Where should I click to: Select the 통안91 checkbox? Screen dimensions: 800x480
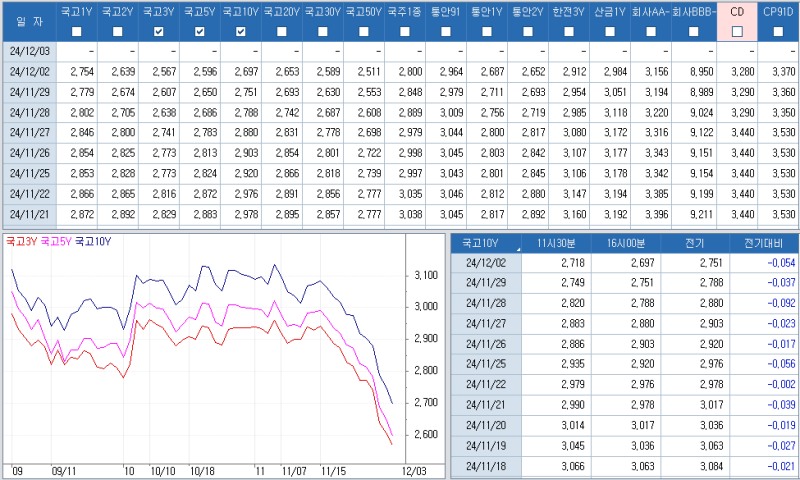(446, 32)
